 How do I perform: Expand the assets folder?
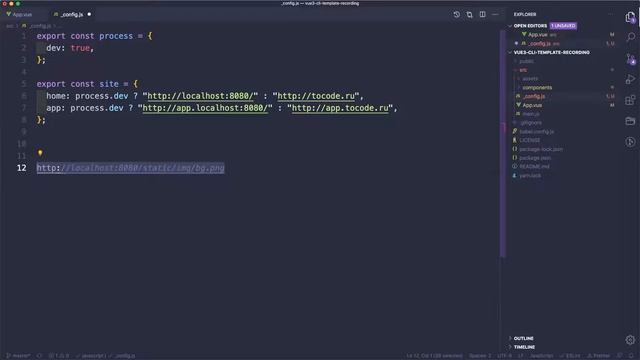[x=530, y=79]
